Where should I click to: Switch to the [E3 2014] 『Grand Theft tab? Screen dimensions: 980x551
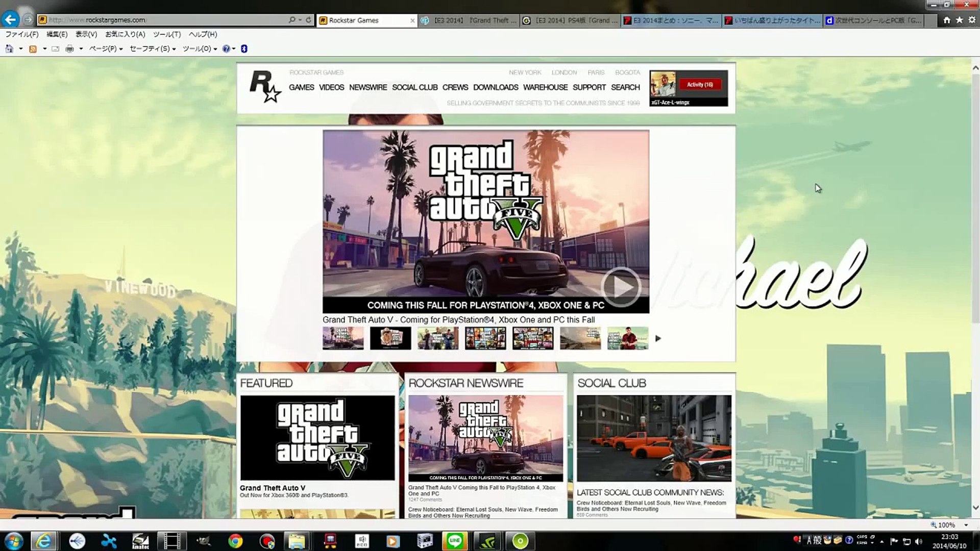click(469, 20)
